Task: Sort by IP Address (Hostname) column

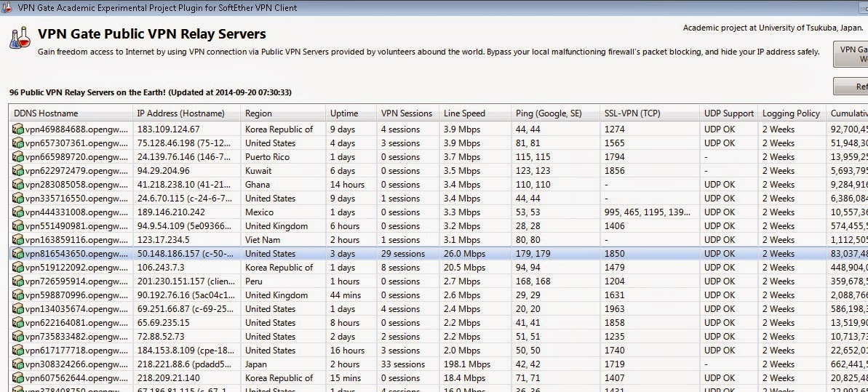Action: (186, 113)
